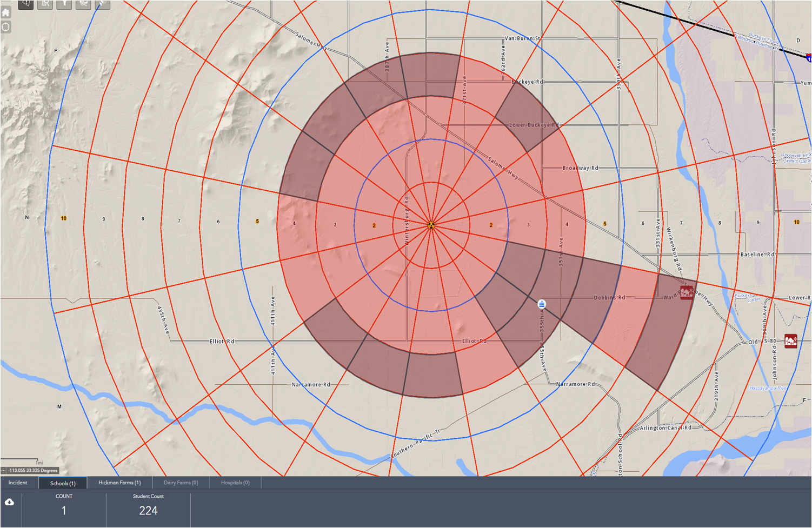Click the Roosevelt Irrigation District Canal label
Screen dimensions: 812x528
tap(796, 158)
